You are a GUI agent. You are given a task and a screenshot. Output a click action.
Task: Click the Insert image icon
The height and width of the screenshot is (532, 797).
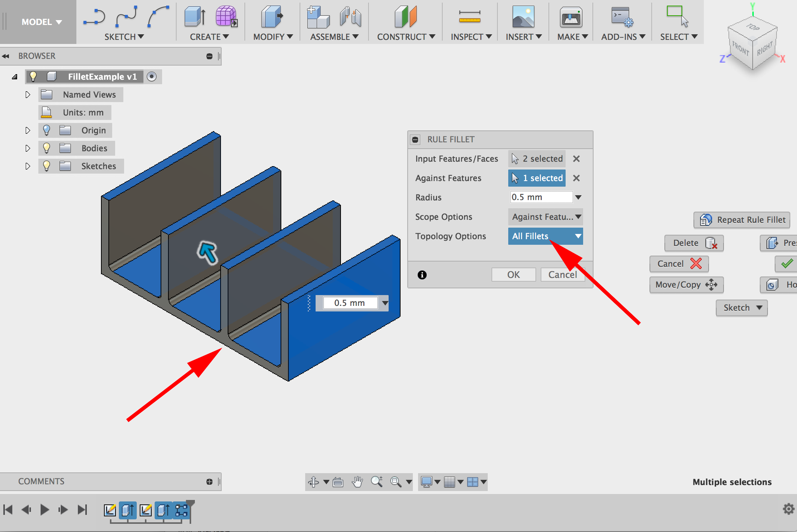pyautogui.click(x=523, y=17)
